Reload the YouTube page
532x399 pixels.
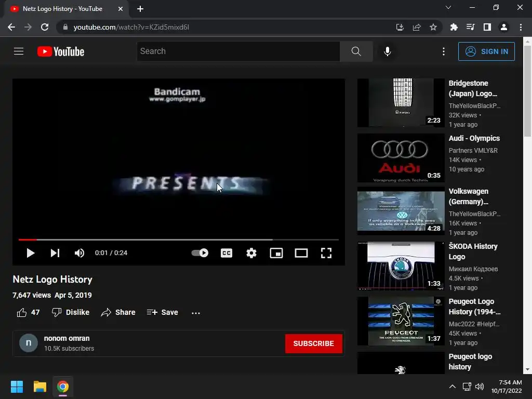tap(45, 27)
